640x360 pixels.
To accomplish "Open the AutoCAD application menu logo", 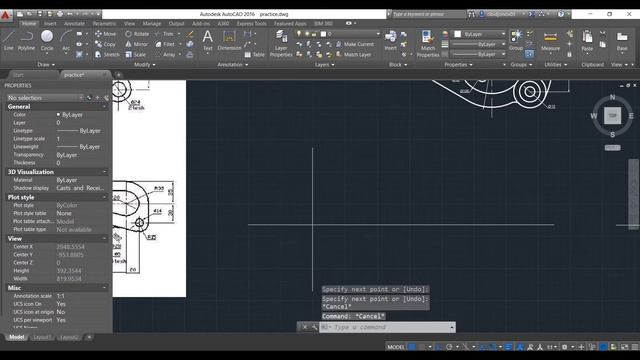I will (x=5, y=16).
